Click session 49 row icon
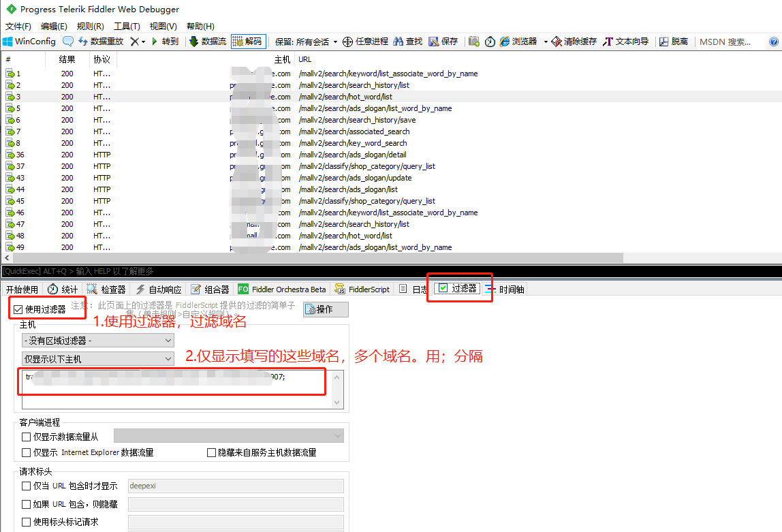Screen dimensions: 782x532 (10, 247)
